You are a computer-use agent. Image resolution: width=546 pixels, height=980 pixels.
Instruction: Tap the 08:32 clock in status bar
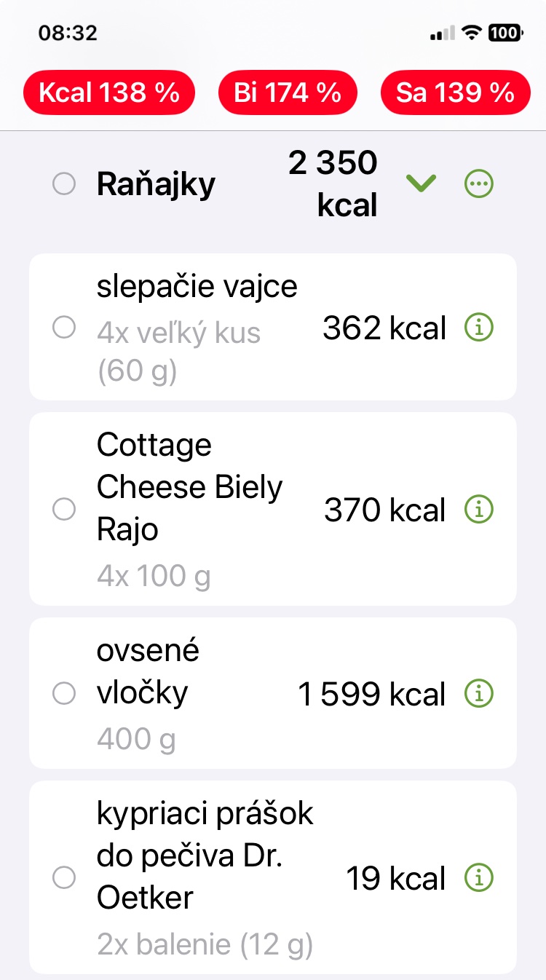coord(68,33)
